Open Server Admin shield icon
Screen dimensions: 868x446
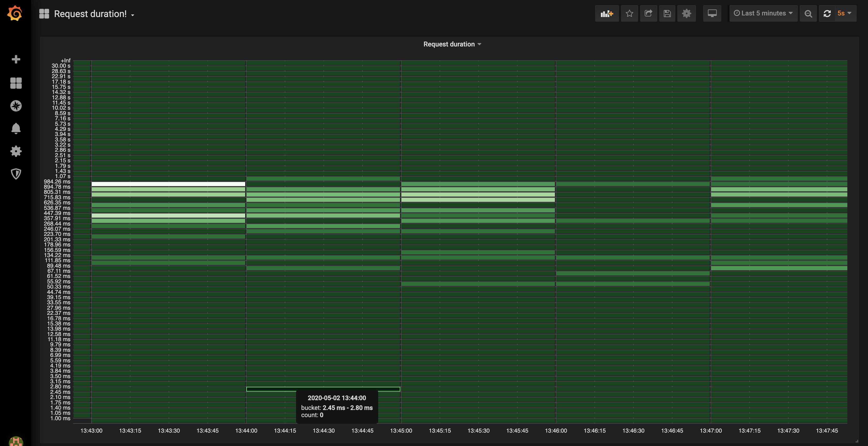[16, 174]
